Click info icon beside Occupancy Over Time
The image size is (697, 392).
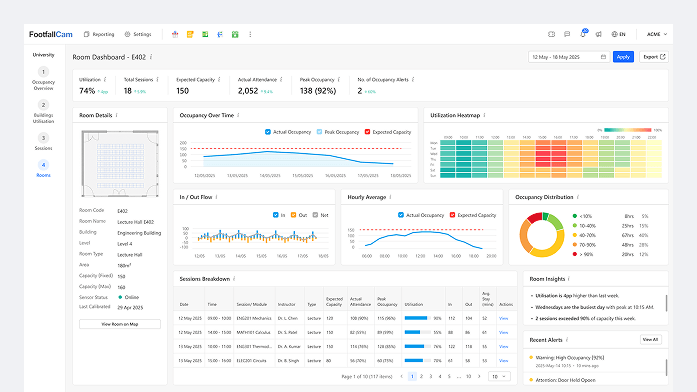[x=238, y=115]
